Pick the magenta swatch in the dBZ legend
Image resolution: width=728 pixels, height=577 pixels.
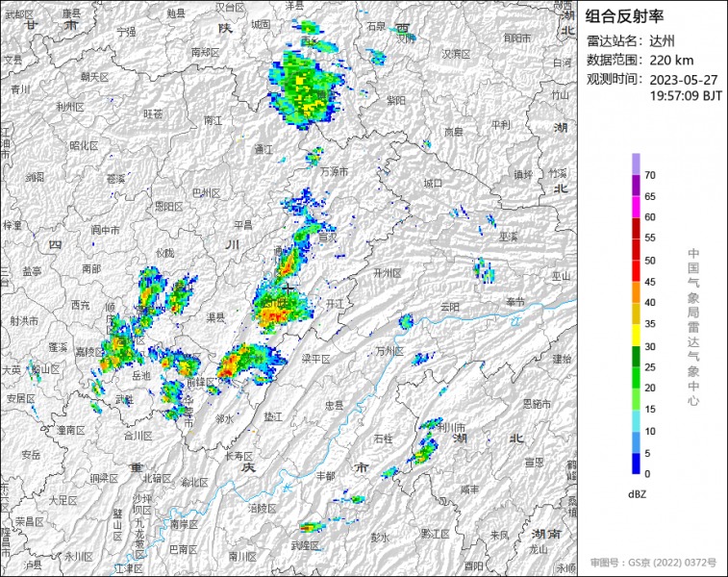(x=636, y=206)
